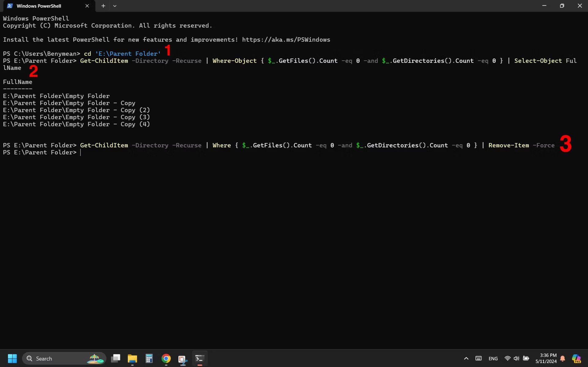Click the File Manager taskbar icon
588x367 pixels.
tap(132, 358)
